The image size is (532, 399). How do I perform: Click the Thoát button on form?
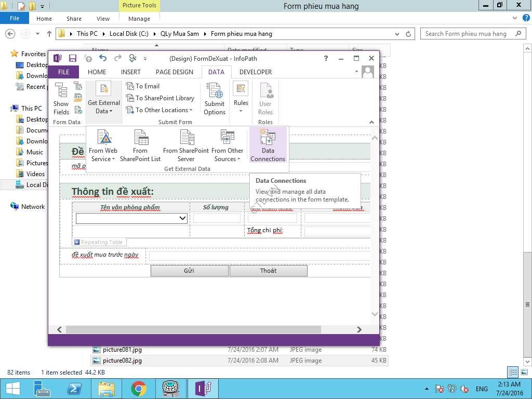tap(268, 271)
